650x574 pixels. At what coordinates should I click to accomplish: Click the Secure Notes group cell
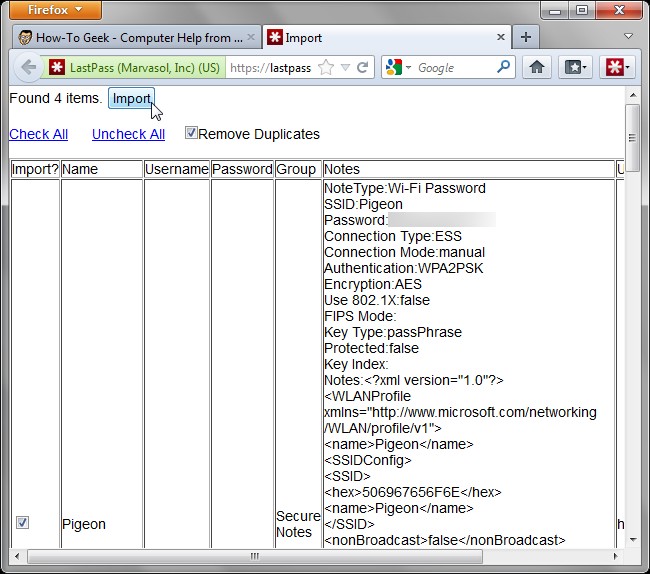(298, 524)
